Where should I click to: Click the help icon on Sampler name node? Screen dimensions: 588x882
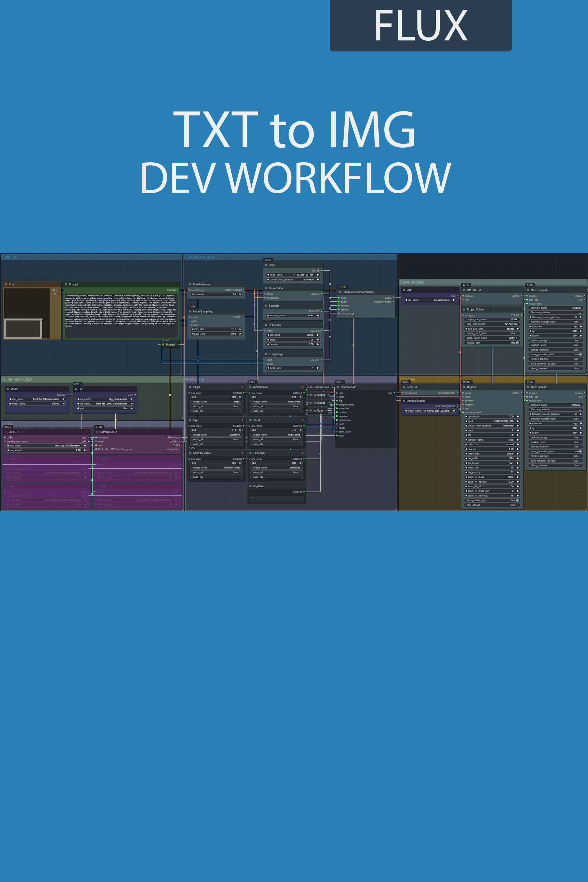(x=242, y=453)
